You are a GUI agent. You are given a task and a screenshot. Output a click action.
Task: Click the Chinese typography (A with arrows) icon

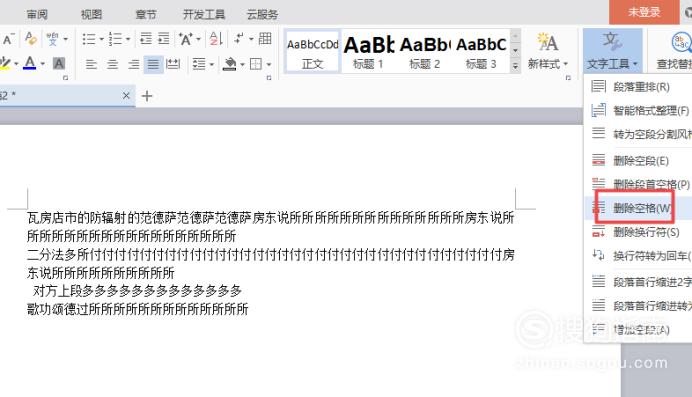[186, 39]
